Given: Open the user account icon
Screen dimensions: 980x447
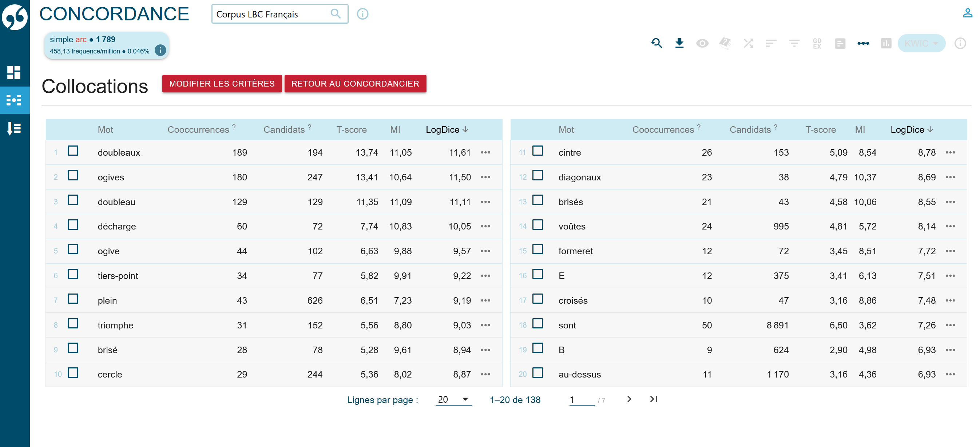Looking at the screenshot, I should click(968, 13).
